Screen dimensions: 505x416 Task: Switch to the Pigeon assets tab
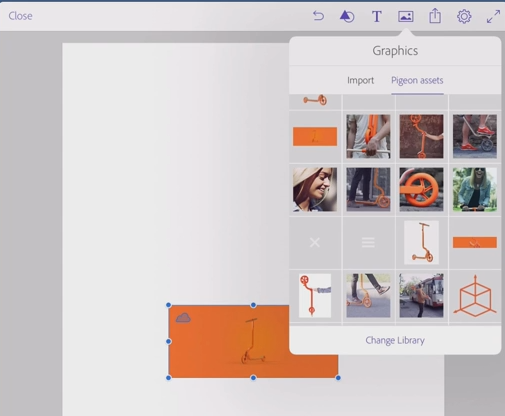(x=417, y=80)
